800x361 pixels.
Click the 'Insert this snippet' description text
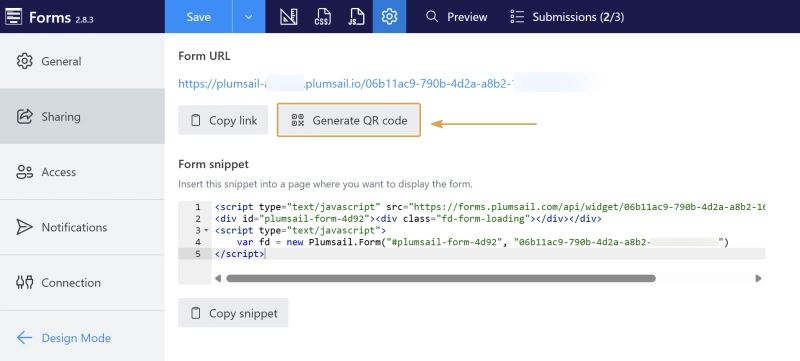326,184
